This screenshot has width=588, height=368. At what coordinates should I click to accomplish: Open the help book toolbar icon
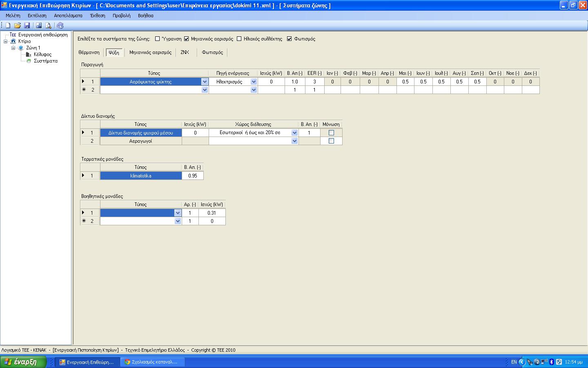pyautogui.click(x=60, y=25)
